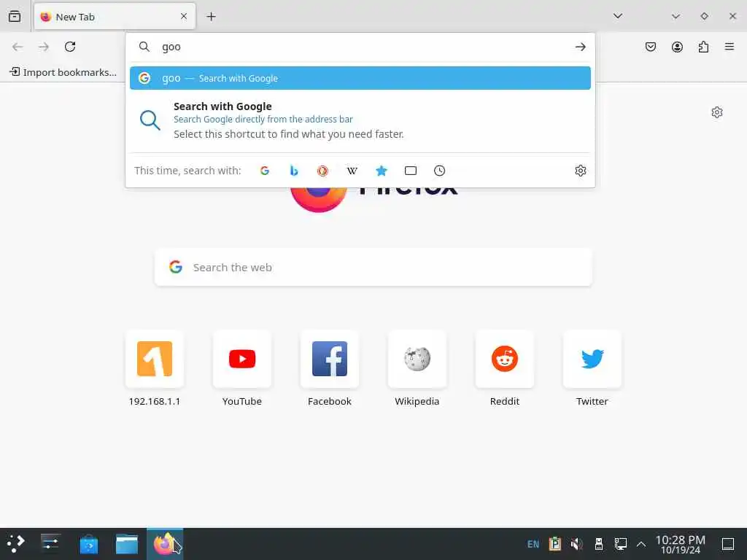Search this time in open Tabs

coord(410,171)
